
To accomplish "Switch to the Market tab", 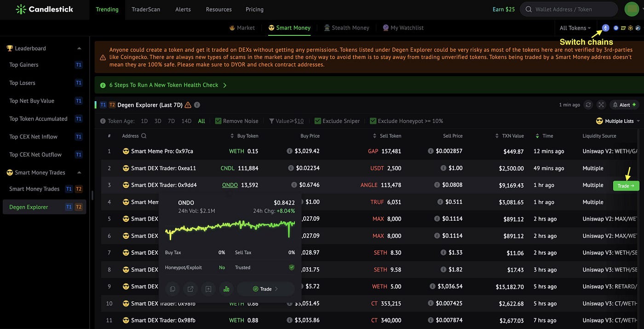I will coord(242,28).
